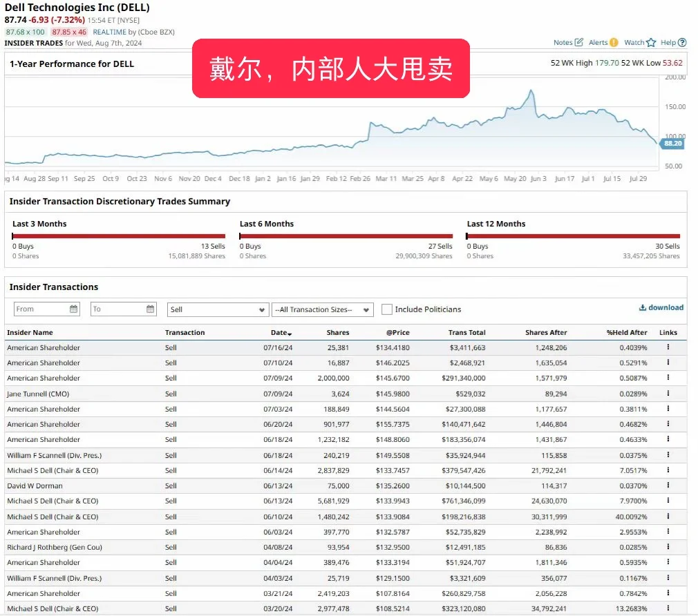Open links menu for Scannell 04/03/24 row

668,578
